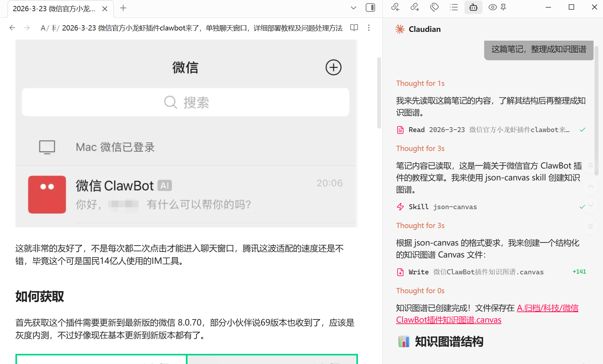Open the outgoing links panel

pyautogui.click(x=414, y=7)
